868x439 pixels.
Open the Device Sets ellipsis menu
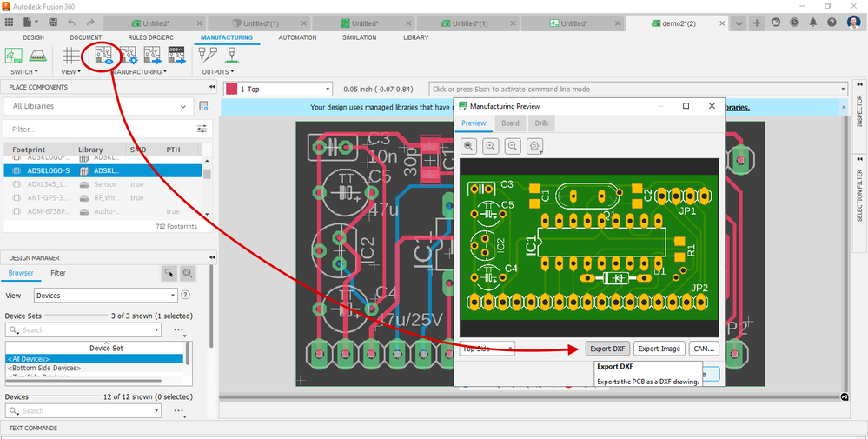point(178,330)
